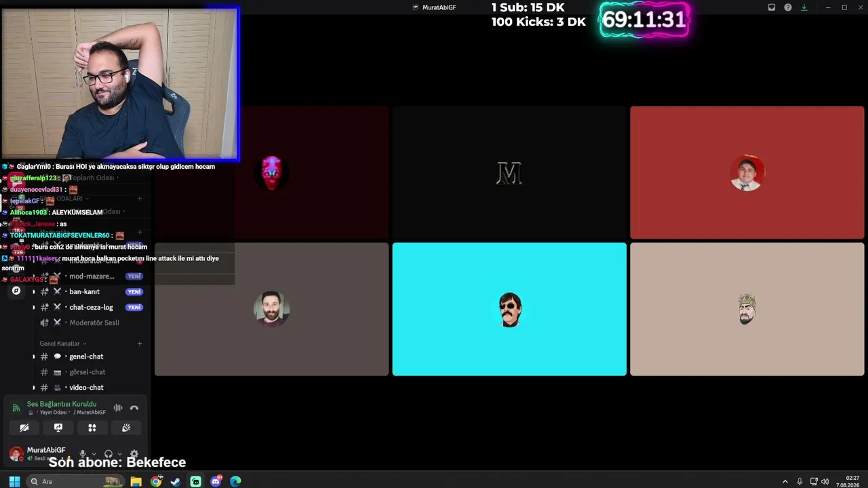Open the Discord help icon
This screenshot has height=488, width=868.
pos(788,7)
